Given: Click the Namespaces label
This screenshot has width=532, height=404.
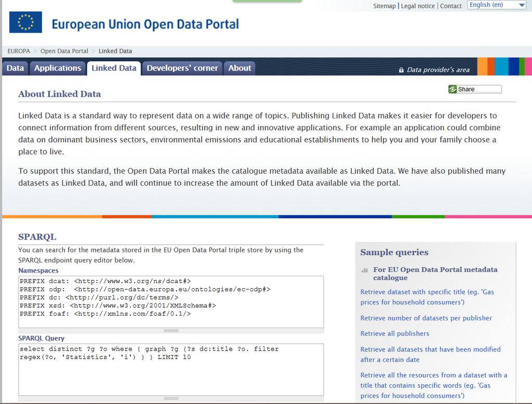Looking at the screenshot, I should (38, 271).
